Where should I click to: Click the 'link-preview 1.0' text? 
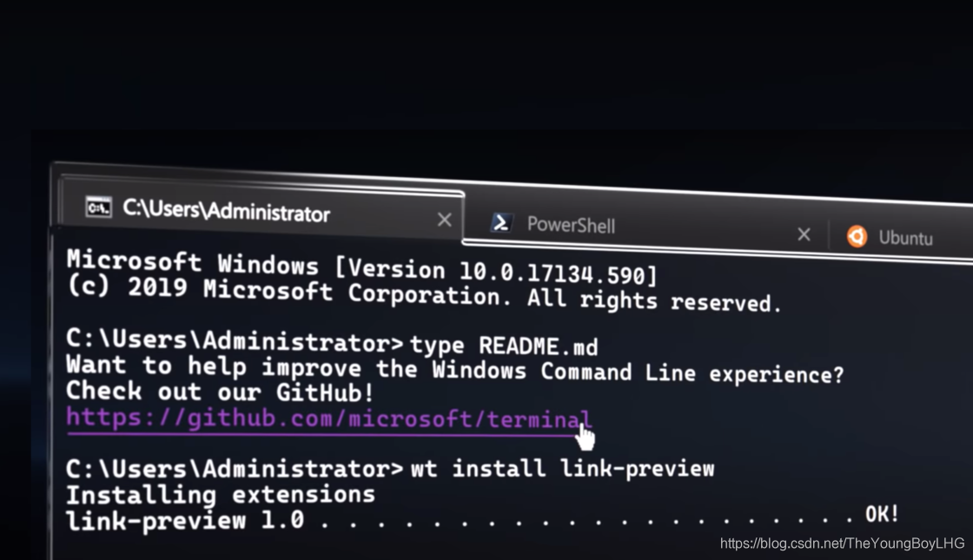185,520
